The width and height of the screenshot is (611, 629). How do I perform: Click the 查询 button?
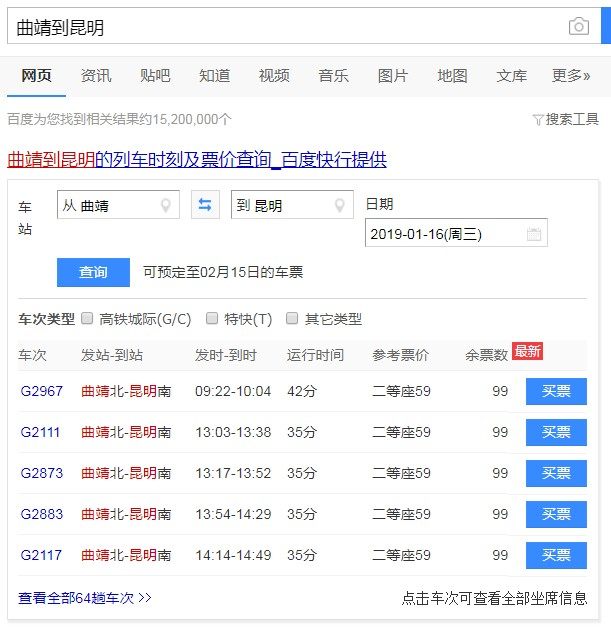tap(93, 272)
